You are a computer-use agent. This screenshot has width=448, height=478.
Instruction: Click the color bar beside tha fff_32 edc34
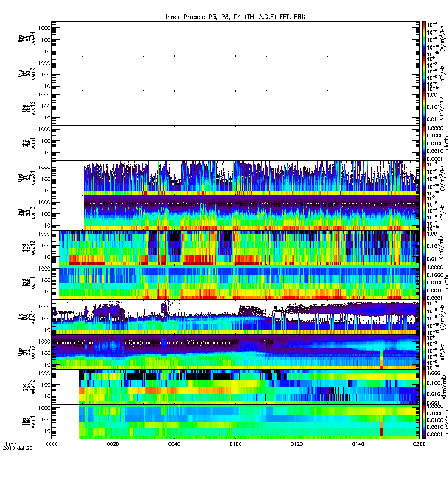coord(424,38)
